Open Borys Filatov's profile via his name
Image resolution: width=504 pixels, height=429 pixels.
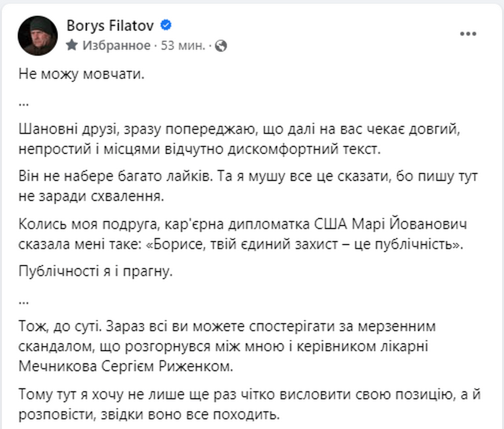111,25
